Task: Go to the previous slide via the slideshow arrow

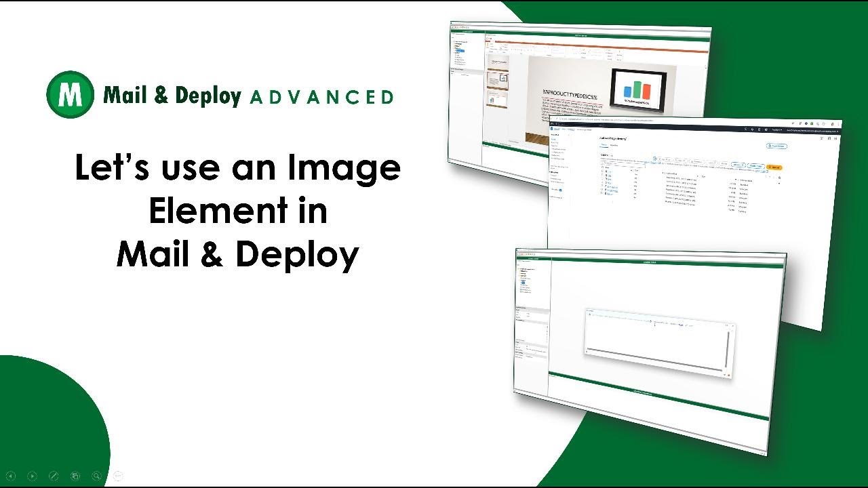Action: click(x=10, y=476)
